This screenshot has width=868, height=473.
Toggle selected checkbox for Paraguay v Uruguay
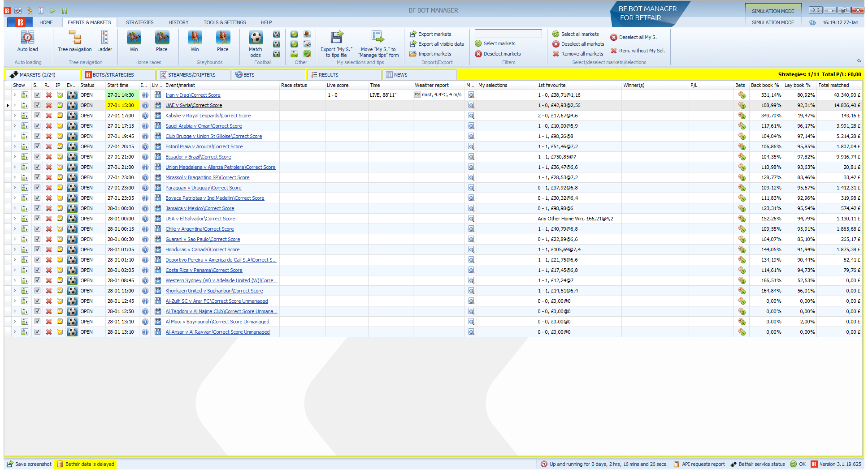pos(37,188)
